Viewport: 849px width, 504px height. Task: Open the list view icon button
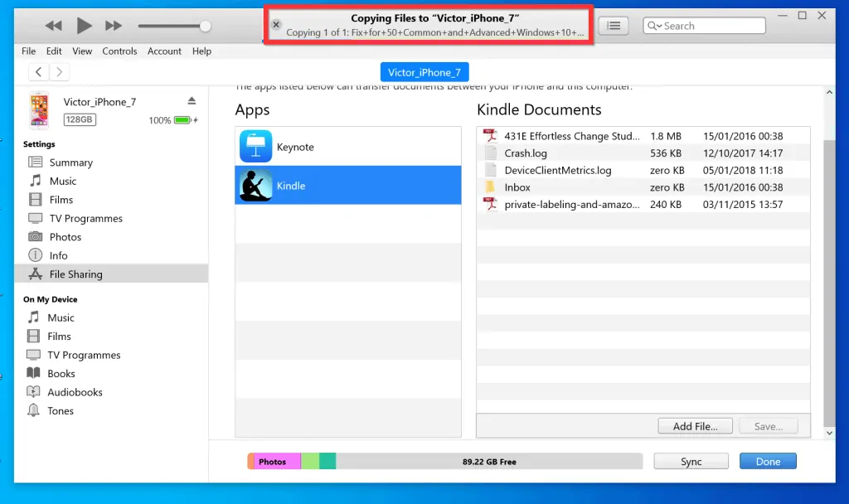[614, 26]
